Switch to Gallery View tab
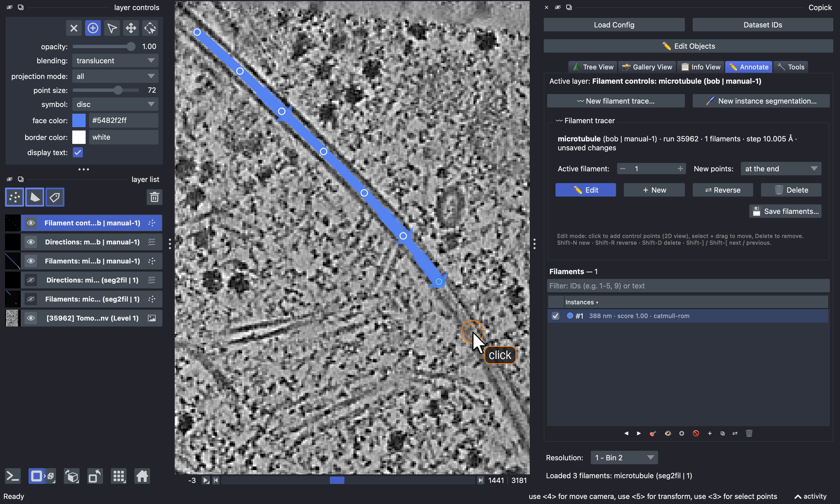The height and width of the screenshot is (504, 840). (647, 67)
